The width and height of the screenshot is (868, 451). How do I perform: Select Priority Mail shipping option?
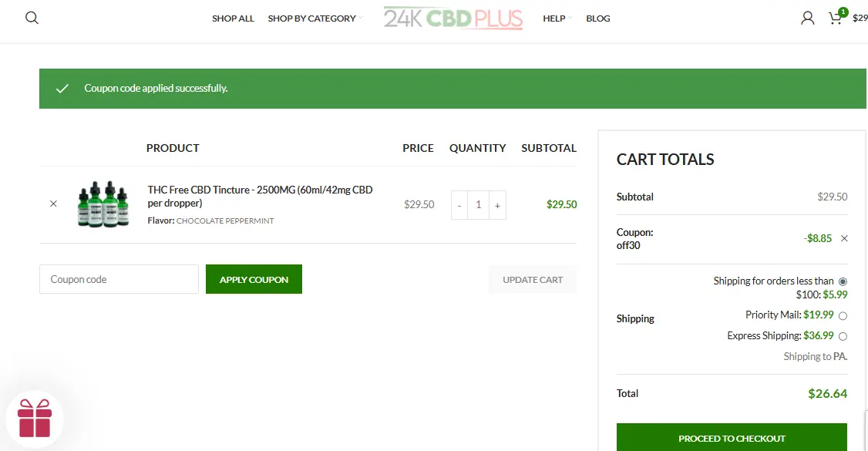(843, 315)
